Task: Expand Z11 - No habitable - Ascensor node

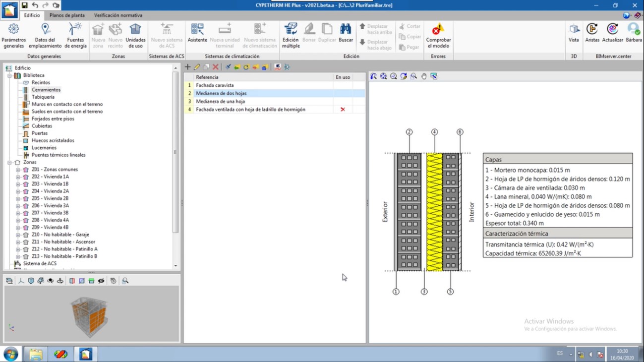Action: [x=18, y=242]
